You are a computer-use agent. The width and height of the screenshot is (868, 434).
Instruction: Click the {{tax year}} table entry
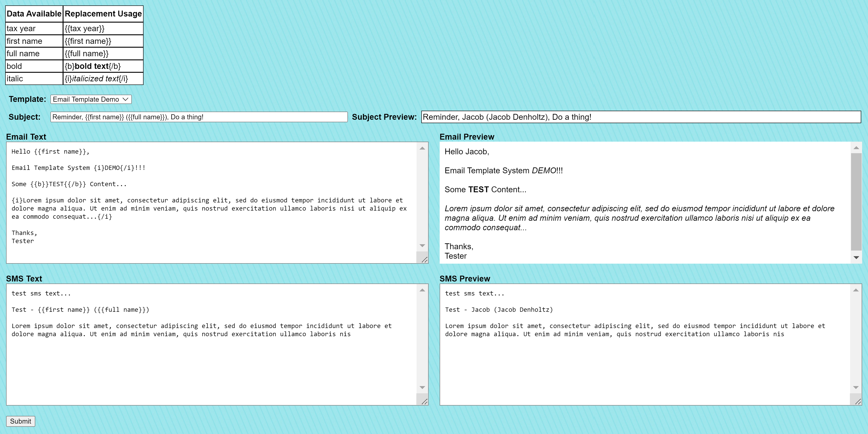[x=84, y=29]
